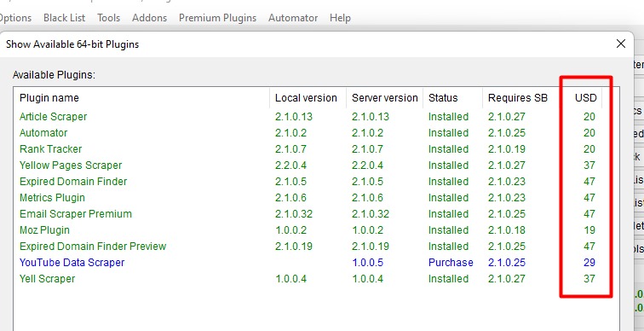Click Requires SB 2.1.0.19 for Rank Tracker
This screenshot has height=331, width=644.
[506, 148]
